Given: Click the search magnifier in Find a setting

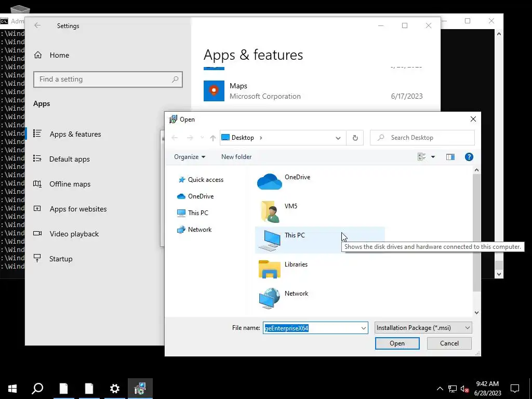Looking at the screenshot, I should click(175, 79).
